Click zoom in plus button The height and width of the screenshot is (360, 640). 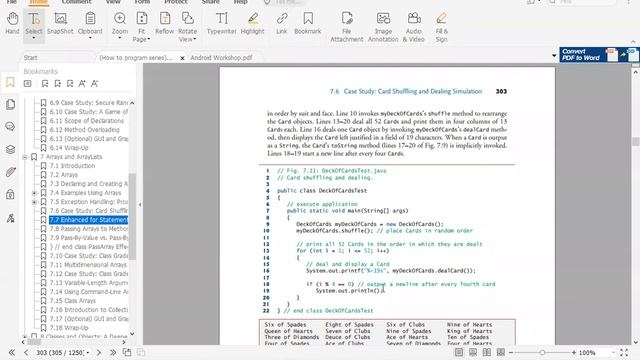pos(574,352)
